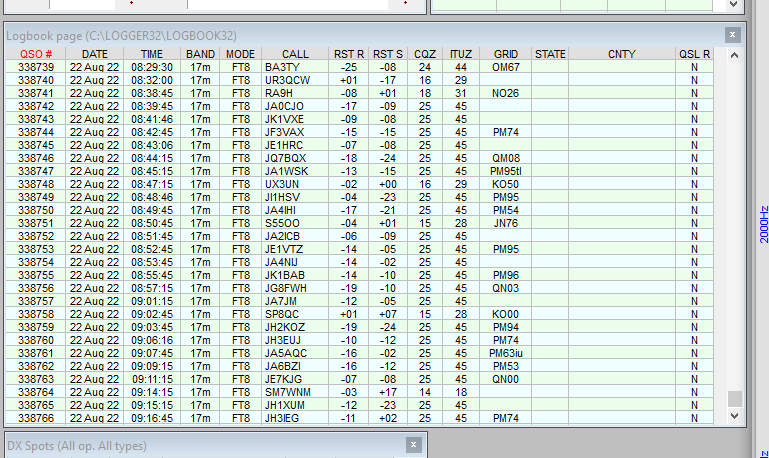Viewport: 769px width, 458px height.
Task: Select callsign UR3QCW row
Action: point(295,80)
